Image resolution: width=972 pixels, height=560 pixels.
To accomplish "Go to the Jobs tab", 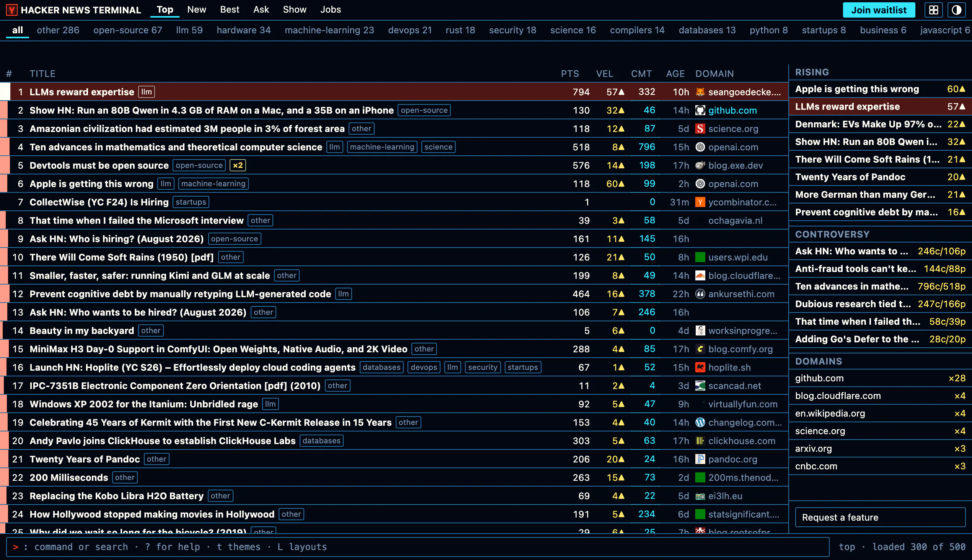I will (x=331, y=10).
